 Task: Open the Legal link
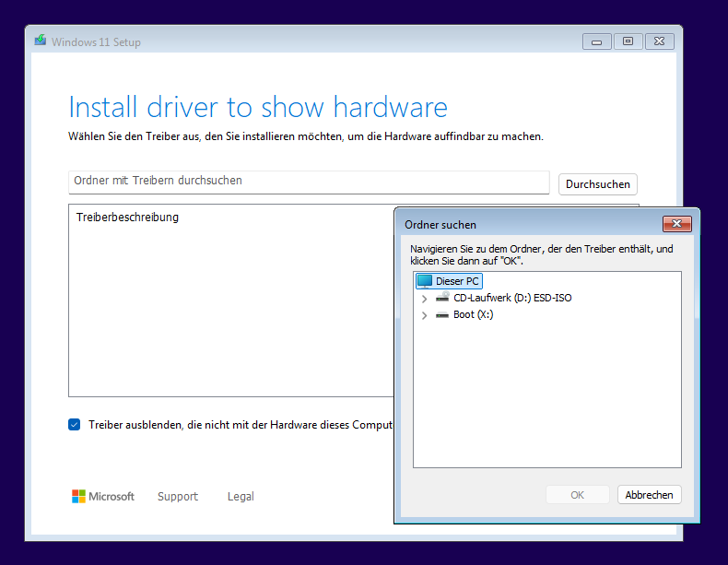pos(241,496)
